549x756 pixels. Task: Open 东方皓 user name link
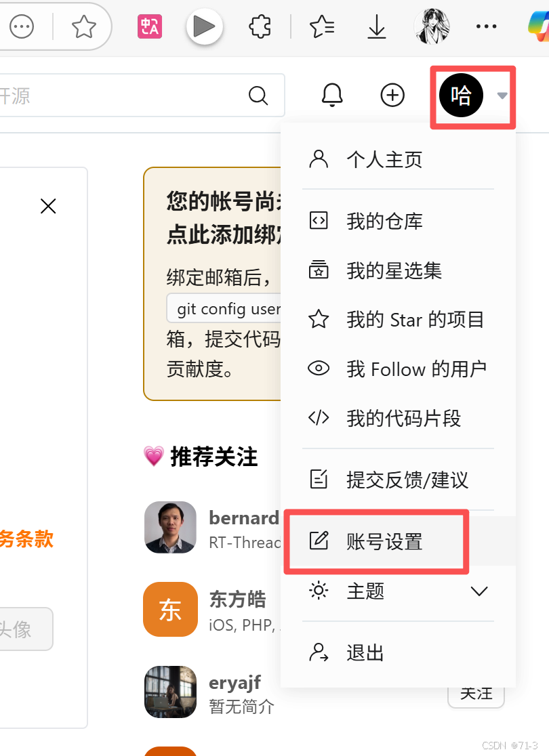pyautogui.click(x=237, y=600)
